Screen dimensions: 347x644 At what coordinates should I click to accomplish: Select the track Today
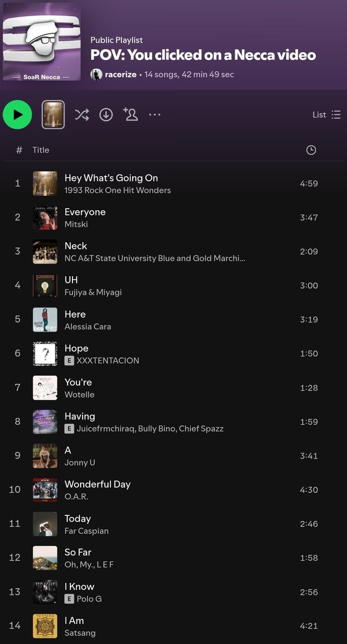(x=78, y=518)
